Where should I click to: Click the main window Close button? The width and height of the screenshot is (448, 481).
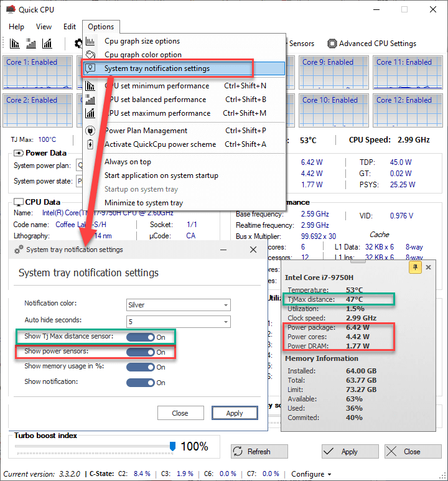[x=413, y=451]
